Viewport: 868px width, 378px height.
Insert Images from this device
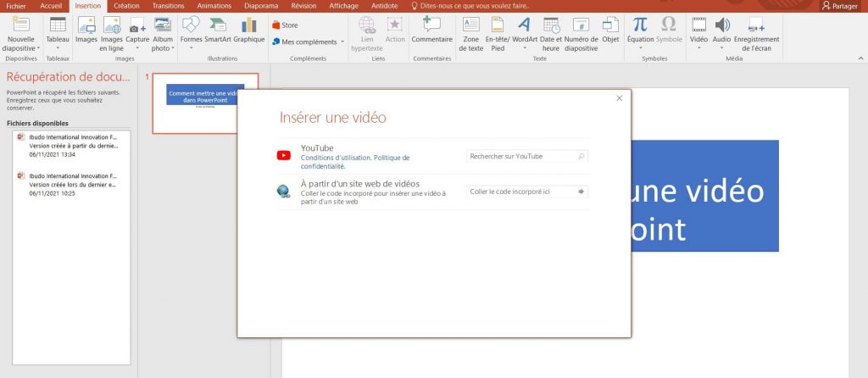coord(86,25)
